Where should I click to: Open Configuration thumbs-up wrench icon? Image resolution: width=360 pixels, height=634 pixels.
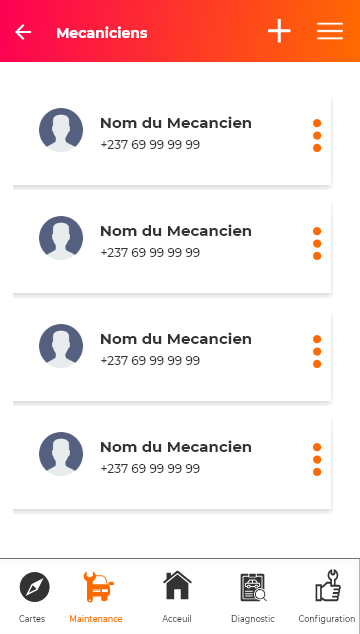click(x=328, y=585)
